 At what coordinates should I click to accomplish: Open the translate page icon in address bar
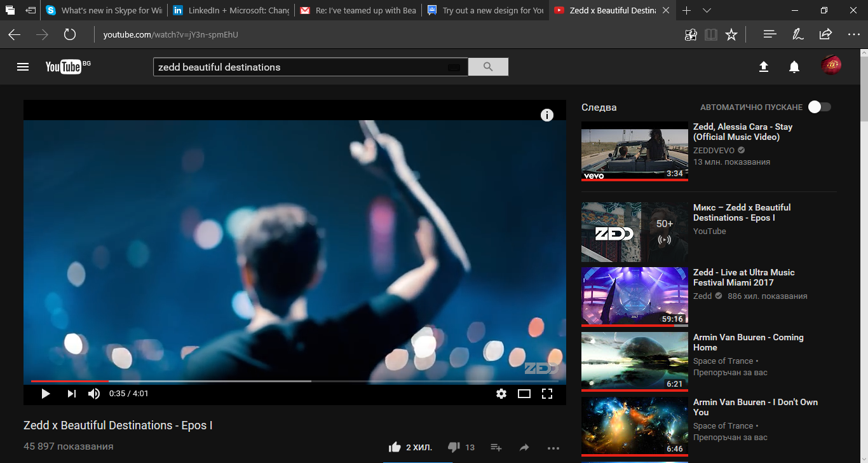click(x=691, y=34)
